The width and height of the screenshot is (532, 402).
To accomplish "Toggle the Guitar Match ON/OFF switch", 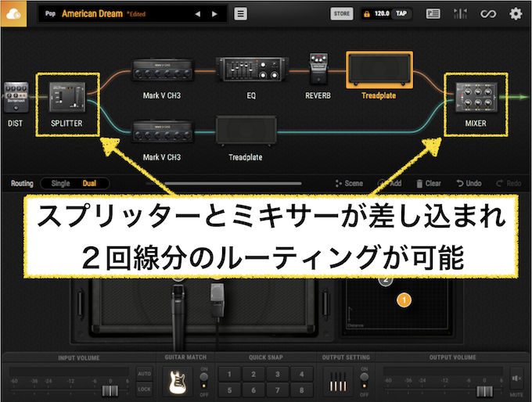I will pos(204,381).
